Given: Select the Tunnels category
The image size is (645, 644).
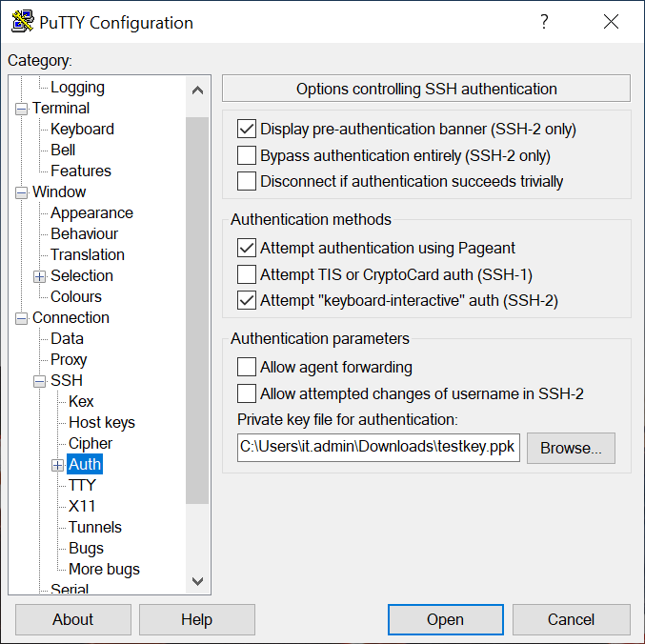Looking at the screenshot, I should [95, 527].
